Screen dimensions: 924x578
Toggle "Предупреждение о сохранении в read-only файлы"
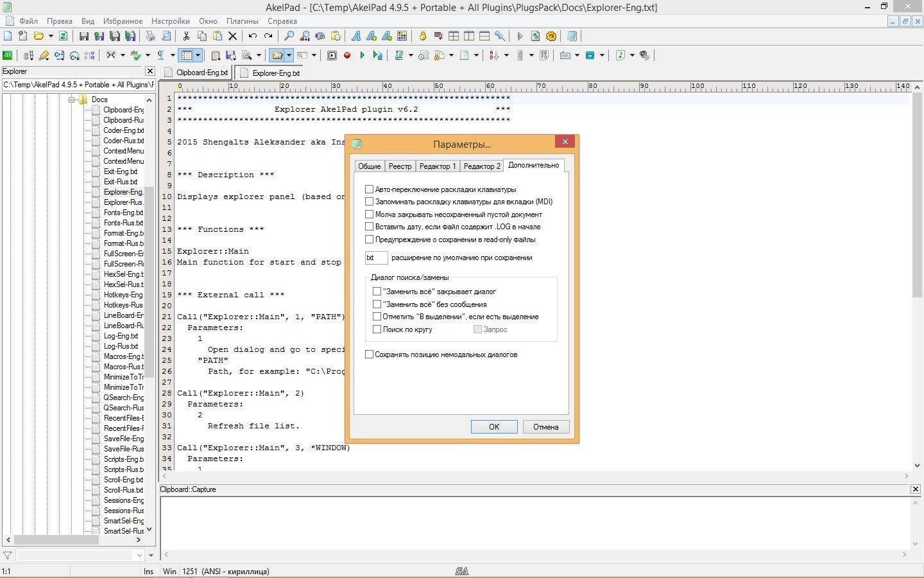(x=369, y=240)
